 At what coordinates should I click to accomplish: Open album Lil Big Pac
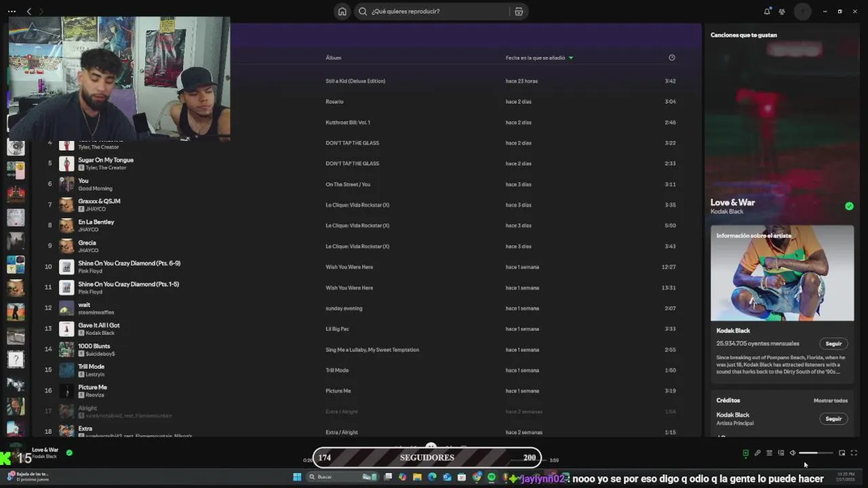(x=337, y=329)
